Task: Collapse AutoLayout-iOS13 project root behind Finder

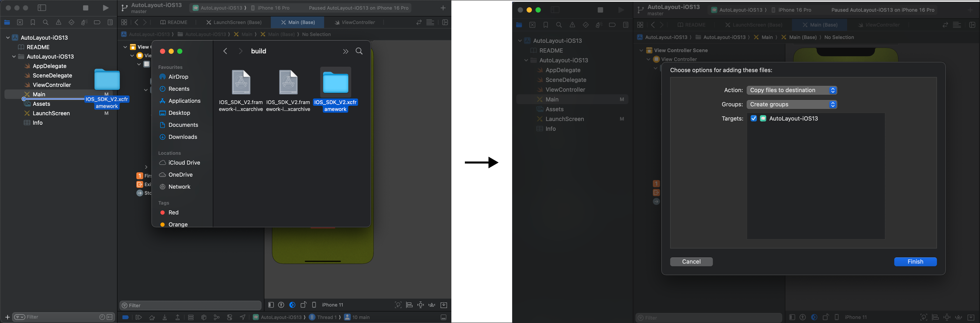Action: pyautogui.click(x=8, y=38)
